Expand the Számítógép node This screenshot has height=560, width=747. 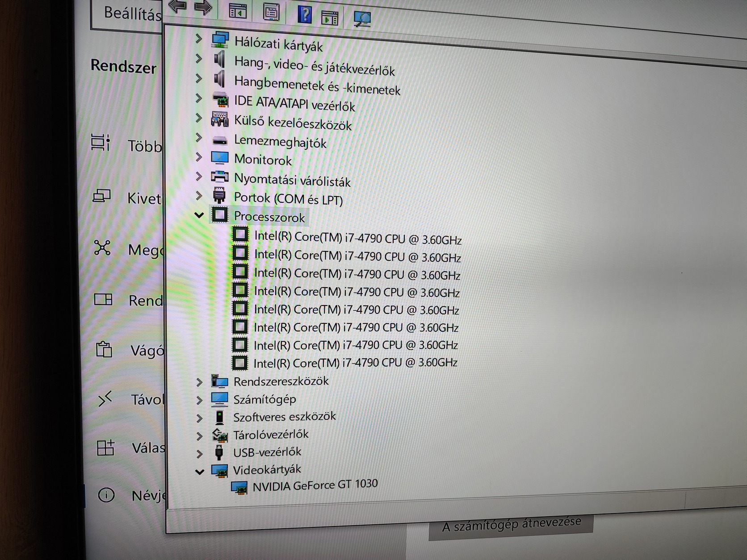(199, 400)
